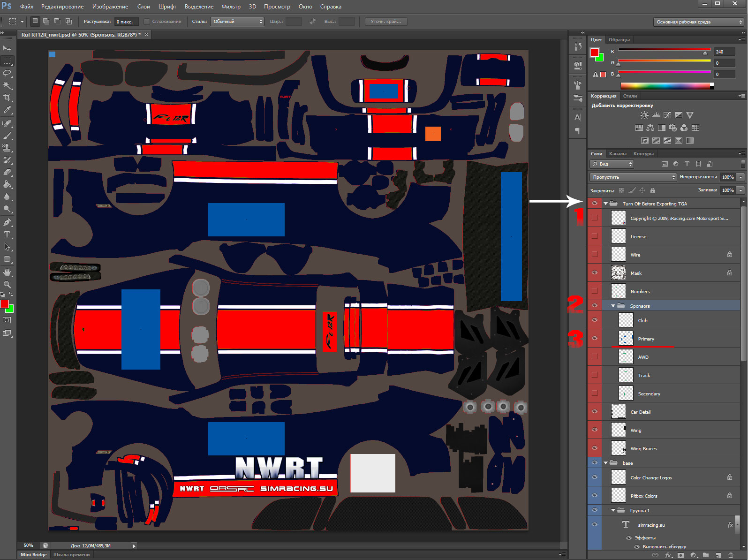748x560 pixels.
Task: Collapse the Sponsors layer group
Action: coord(613,306)
